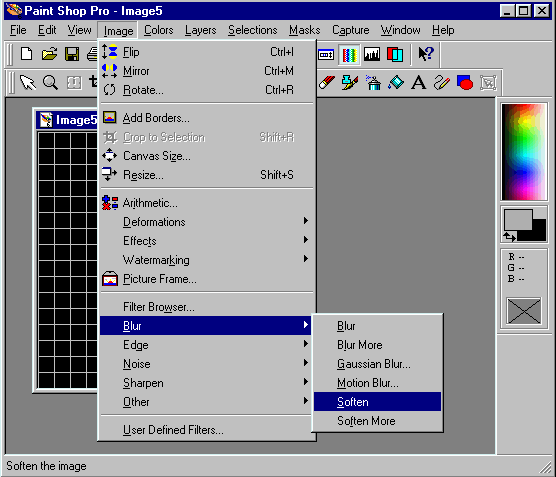Select the Vector Object Selection tool
Viewport: 556px width, 477px height.
488,82
